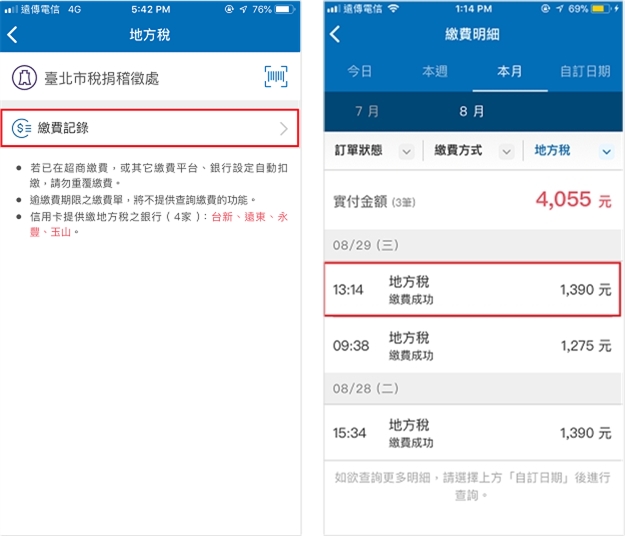Open the 15:34 地方稅 payment record

click(x=472, y=433)
